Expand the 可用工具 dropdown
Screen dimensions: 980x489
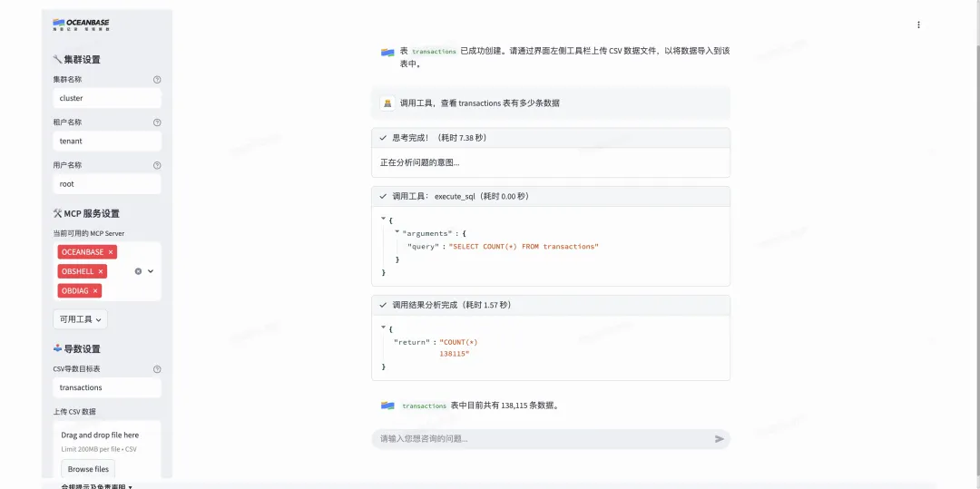click(x=80, y=319)
